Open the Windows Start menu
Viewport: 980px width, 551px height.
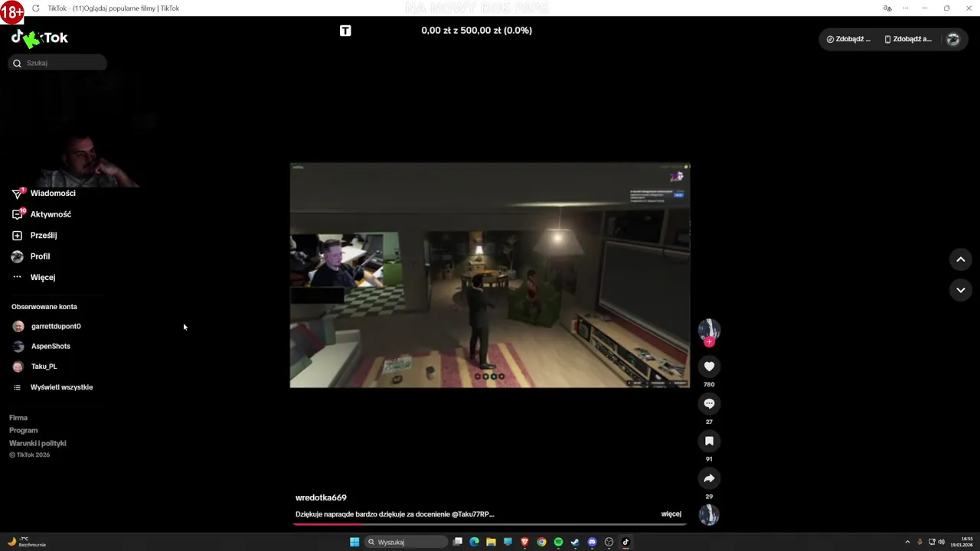coord(354,542)
